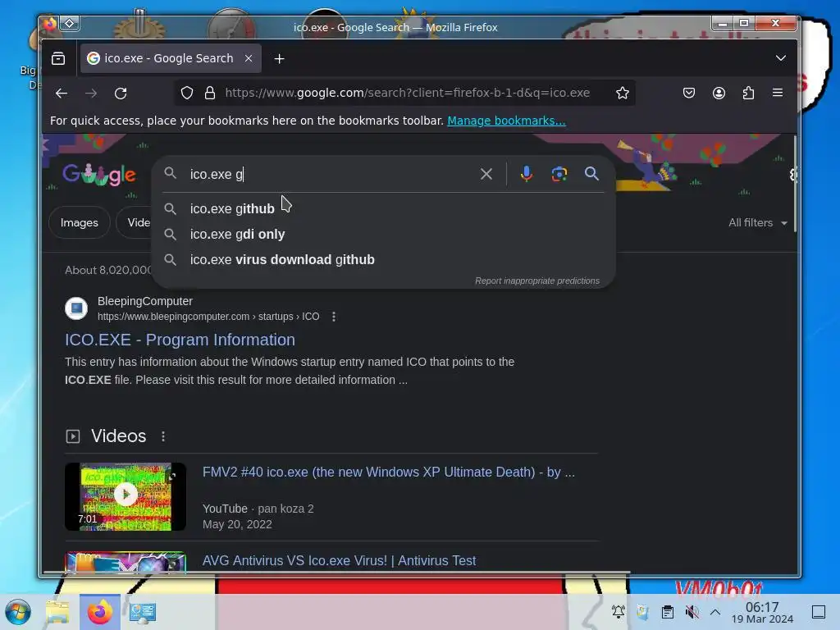
Task: Click the show desktop taskbar button
Action: (x=818, y=611)
